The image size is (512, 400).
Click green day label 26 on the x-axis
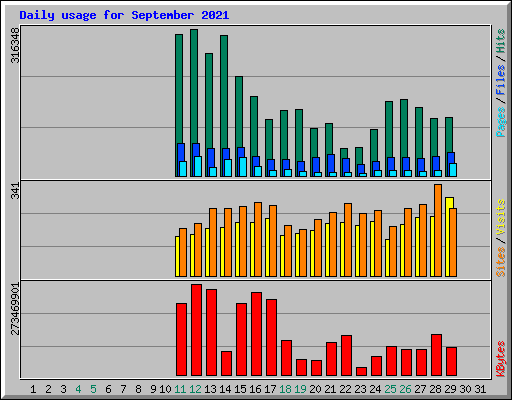coord(406,389)
